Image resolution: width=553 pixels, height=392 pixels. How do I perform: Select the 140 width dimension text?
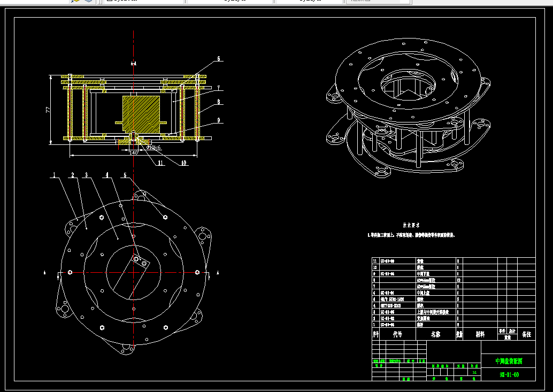tap(133, 152)
